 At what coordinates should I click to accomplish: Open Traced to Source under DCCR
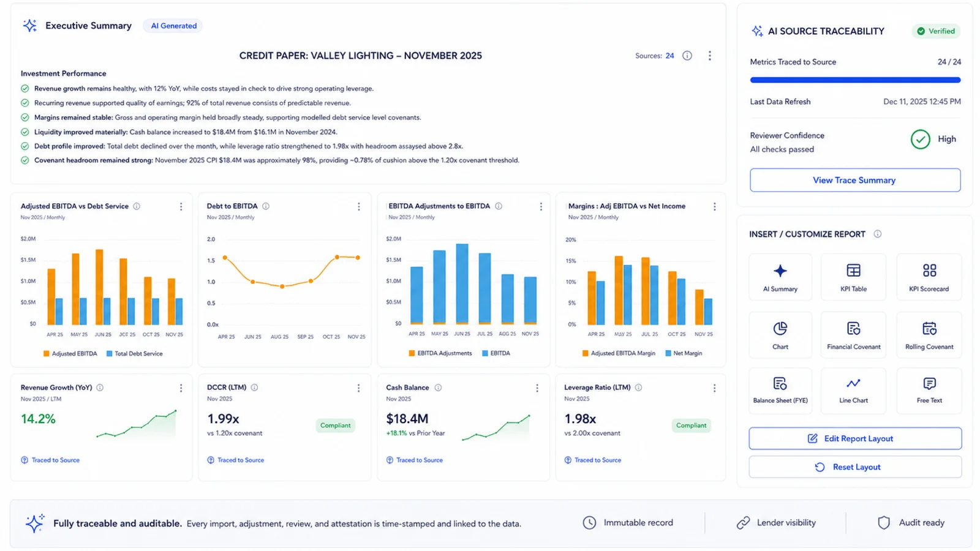[x=236, y=460]
